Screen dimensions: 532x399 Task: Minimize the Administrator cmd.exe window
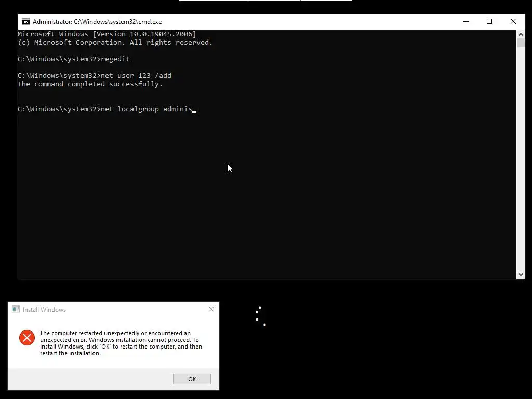466,21
